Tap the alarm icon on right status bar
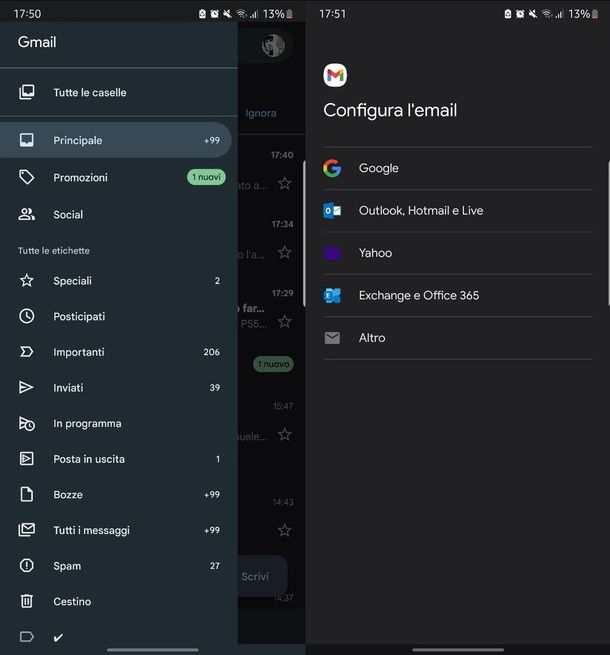This screenshot has width=610, height=655. pos(520,14)
